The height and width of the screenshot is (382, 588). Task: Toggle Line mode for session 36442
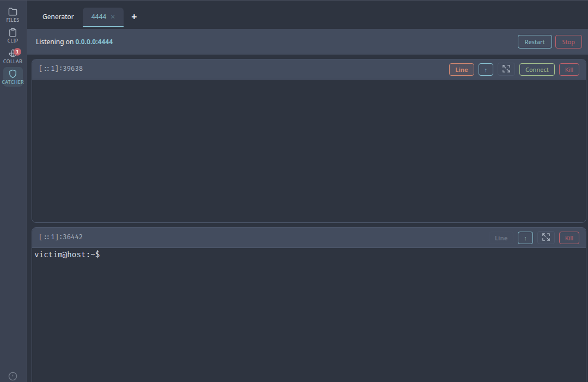tap(501, 238)
